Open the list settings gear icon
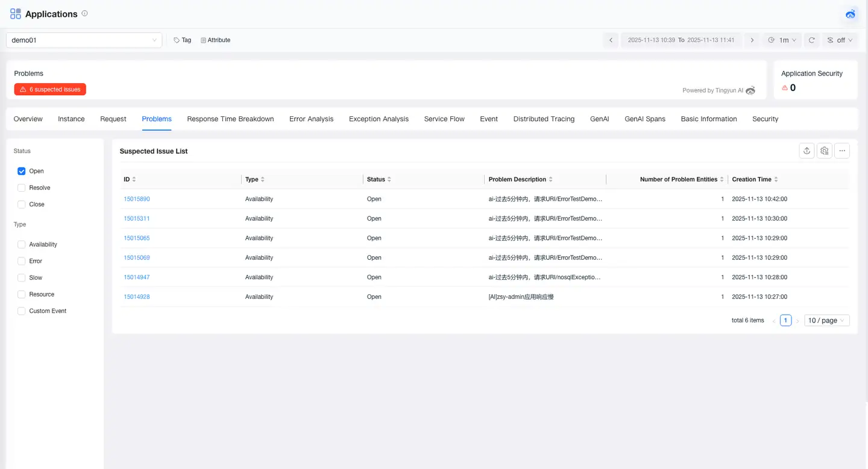Image resolution: width=868 pixels, height=469 pixels. pyautogui.click(x=825, y=151)
